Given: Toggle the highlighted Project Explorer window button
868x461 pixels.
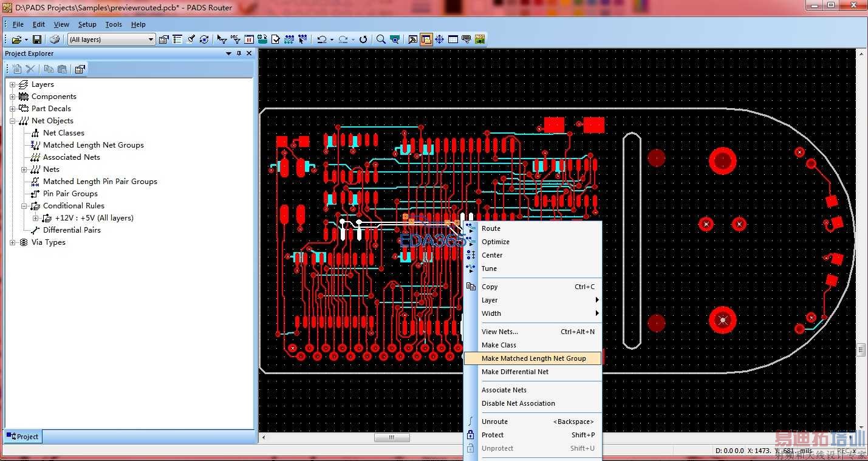Looking at the screenshot, I should coord(426,39).
